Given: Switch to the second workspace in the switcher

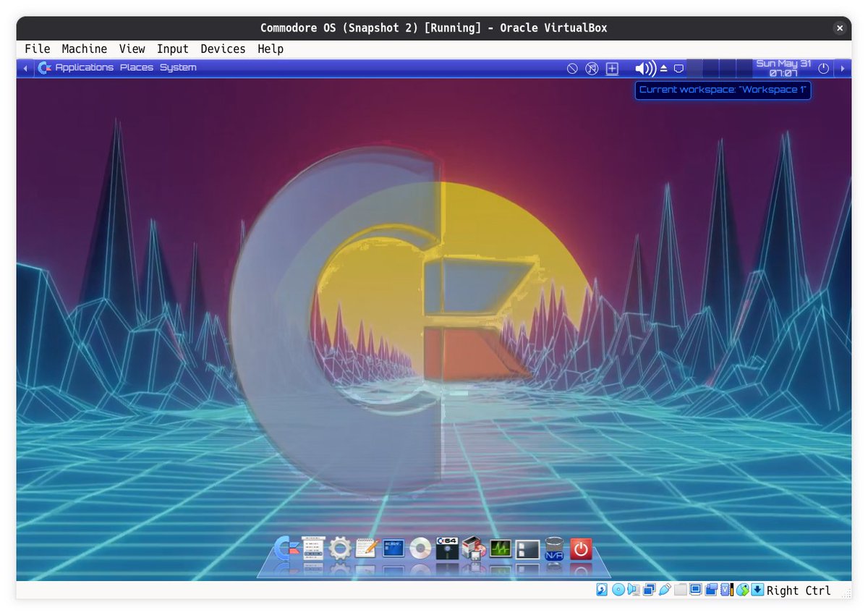Looking at the screenshot, I should [711, 69].
